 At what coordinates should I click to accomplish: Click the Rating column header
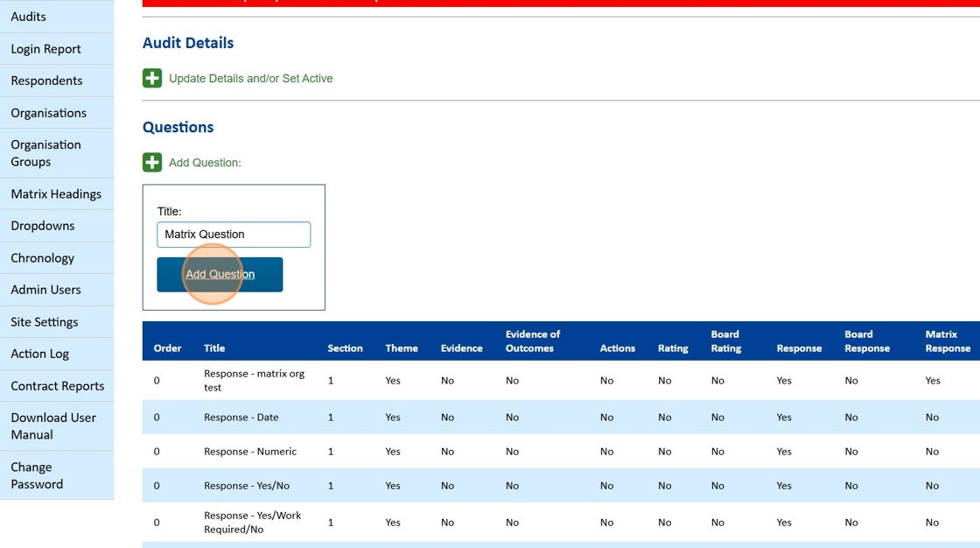point(673,348)
